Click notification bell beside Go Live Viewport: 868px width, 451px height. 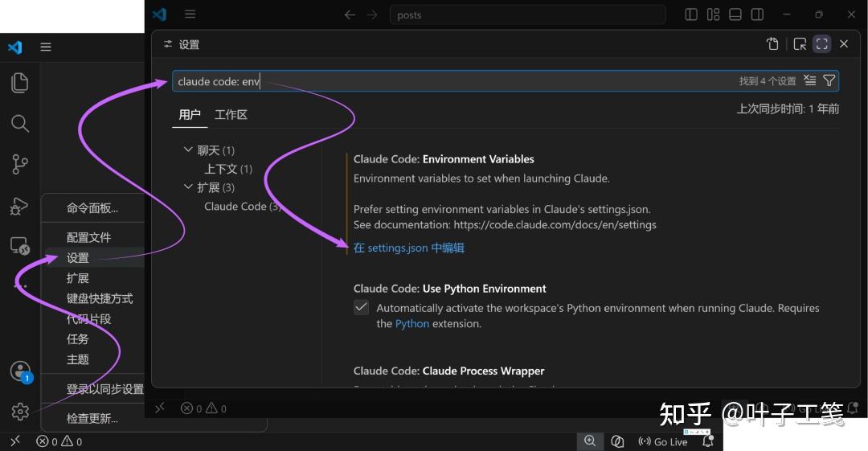(x=708, y=441)
